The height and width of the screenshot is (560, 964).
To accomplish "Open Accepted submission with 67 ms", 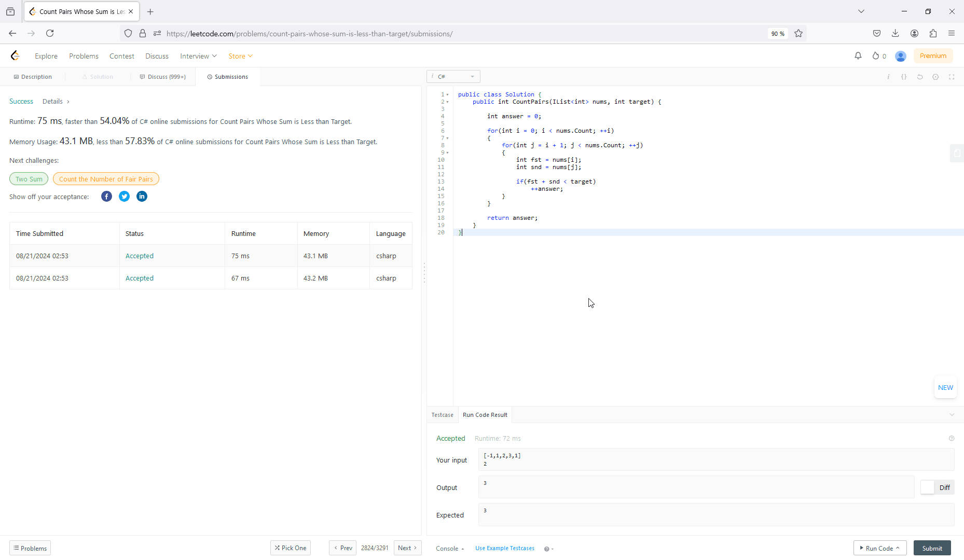I will point(140,278).
